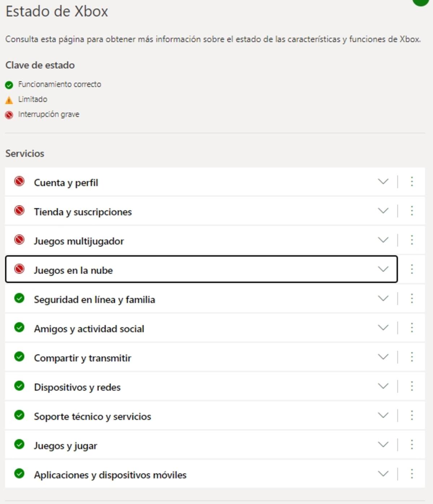Open the three-dot menu for Aplicaciones y dispositivos móviles

click(x=412, y=474)
